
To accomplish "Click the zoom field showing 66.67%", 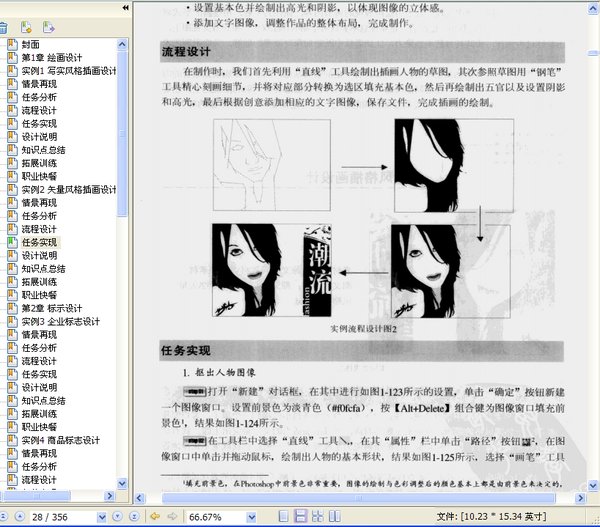I will (x=216, y=517).
